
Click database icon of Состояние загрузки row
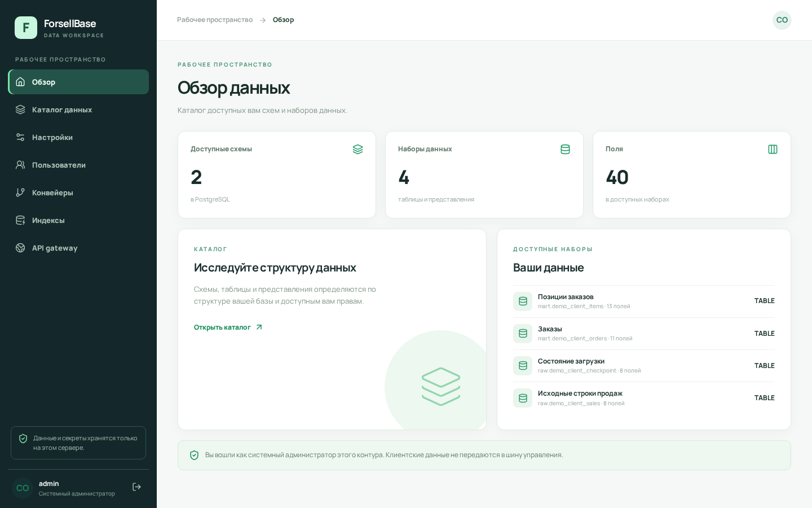tap(523, 366)
